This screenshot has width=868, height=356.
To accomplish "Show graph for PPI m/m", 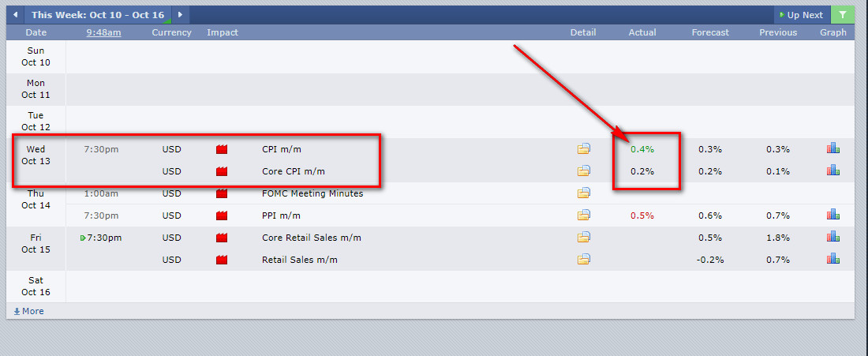I will [x=832, y=215].
